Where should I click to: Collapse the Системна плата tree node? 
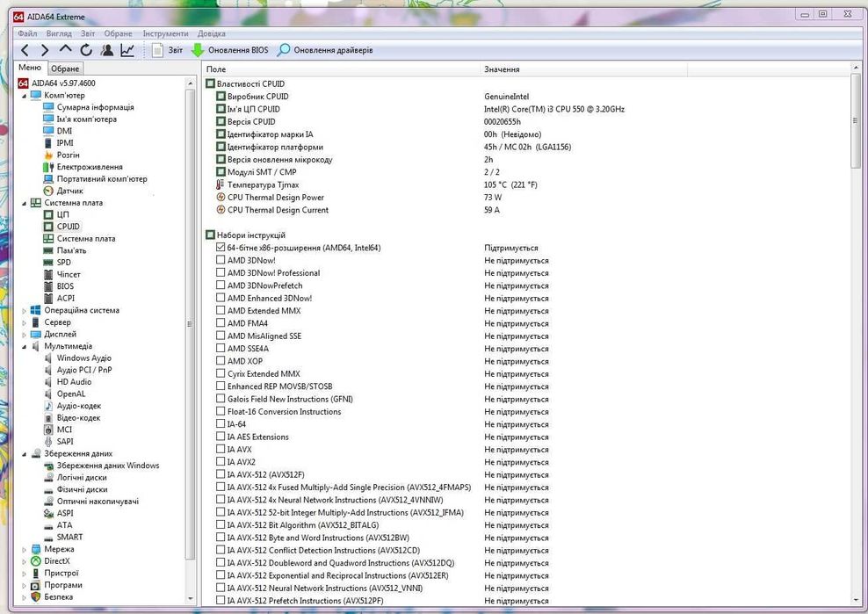tap(24, 203)
